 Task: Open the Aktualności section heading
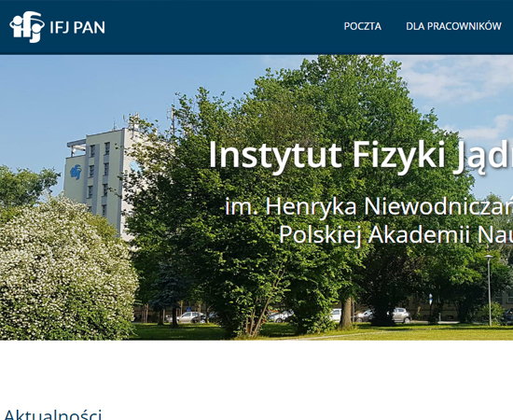coord(52,414)
